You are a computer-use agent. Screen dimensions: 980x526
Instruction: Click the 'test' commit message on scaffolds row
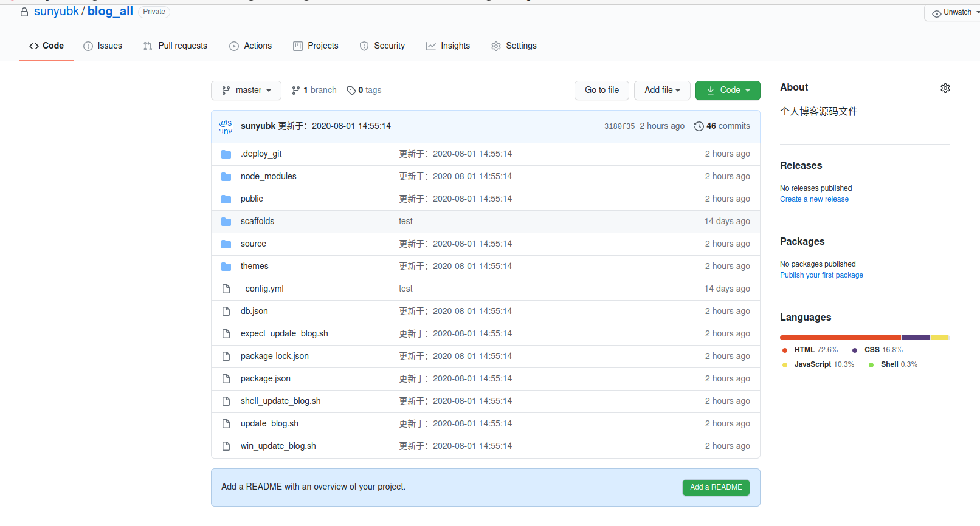pos(405,222)
